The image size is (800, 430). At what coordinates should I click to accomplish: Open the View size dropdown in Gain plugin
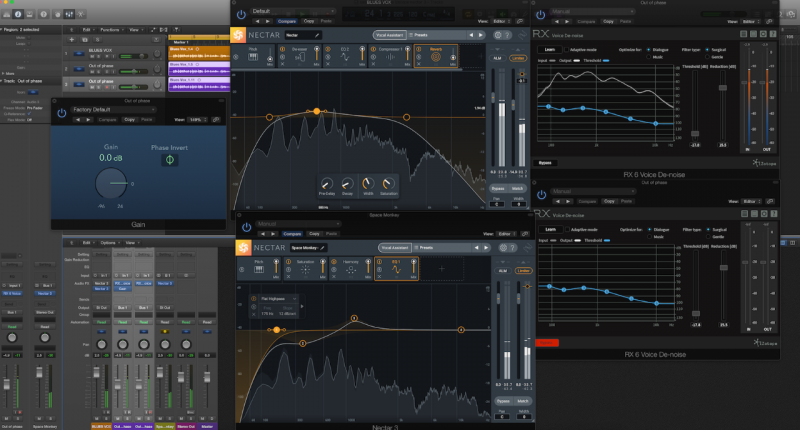pos(198,120)
